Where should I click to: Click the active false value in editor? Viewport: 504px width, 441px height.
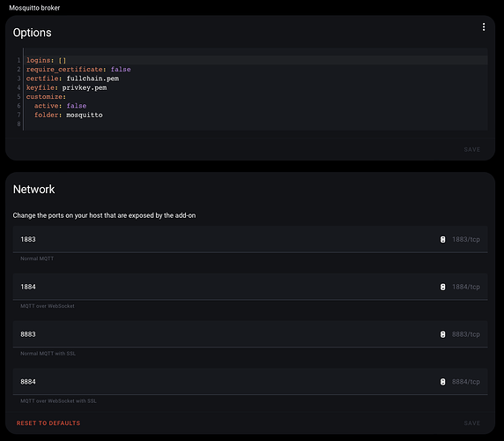pos(77,106)
